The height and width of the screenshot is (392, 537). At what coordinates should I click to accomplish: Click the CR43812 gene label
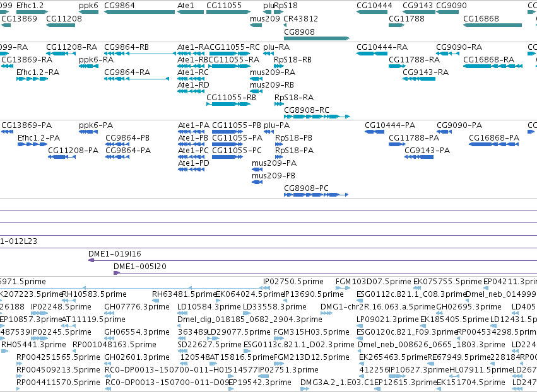coord(301,18)
